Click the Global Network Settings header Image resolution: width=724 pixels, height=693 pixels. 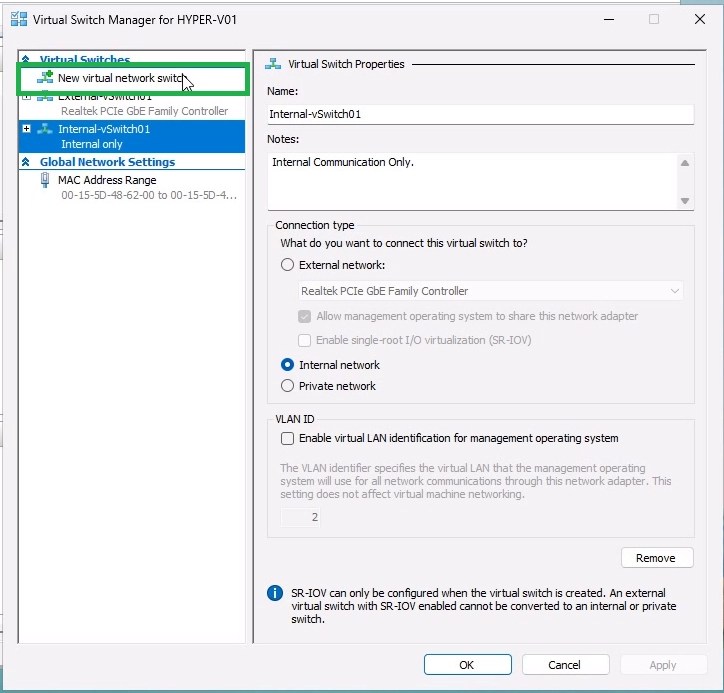tap(107, 162)
